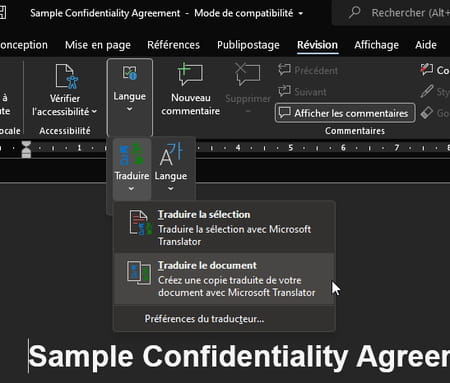Toggle Afficher les commentaires
This screenshot has height=383, width=450.
pos(345,113)
